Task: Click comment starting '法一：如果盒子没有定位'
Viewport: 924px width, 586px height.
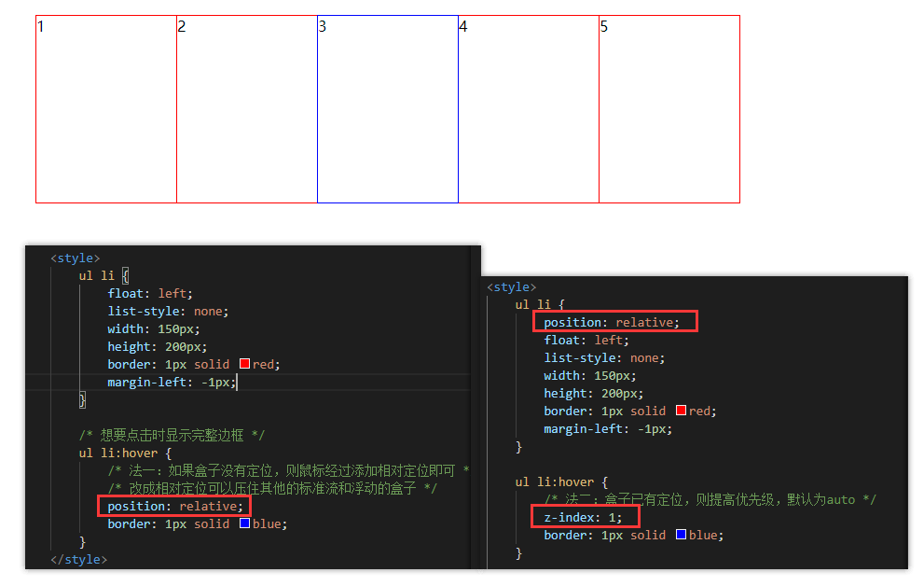Action: pos(288,470)
